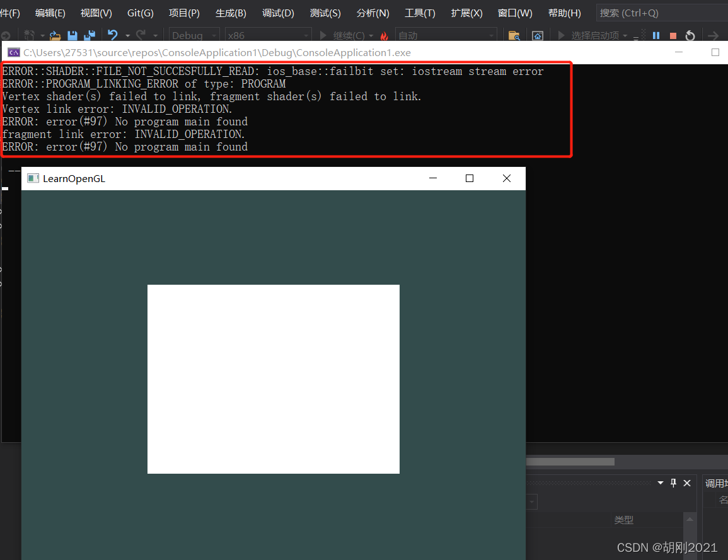Image resolution: width=728 pixels, height=560 pixels.
Task: Click the open file folder icon
Action: coord(55,35)
